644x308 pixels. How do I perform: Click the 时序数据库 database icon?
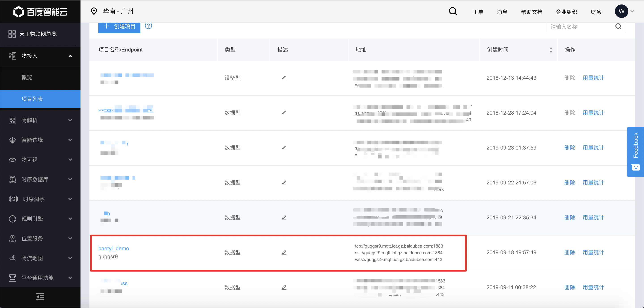click(x=13, y=179)
